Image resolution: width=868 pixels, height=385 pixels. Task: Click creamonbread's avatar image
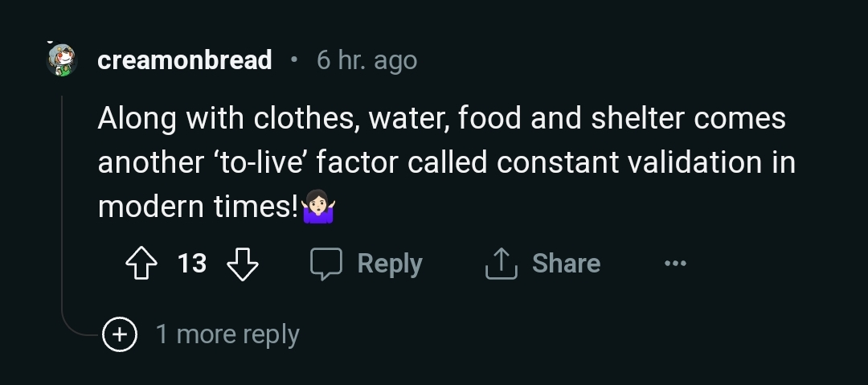coord(62,60)
